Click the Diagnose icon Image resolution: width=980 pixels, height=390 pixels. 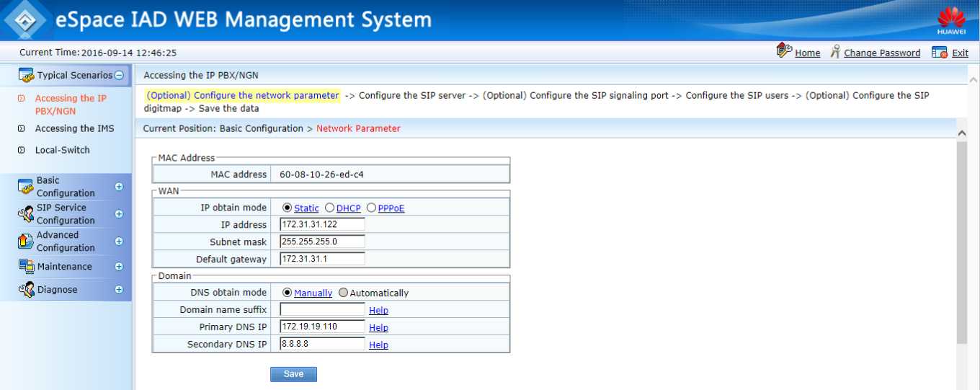pos(26,289)
